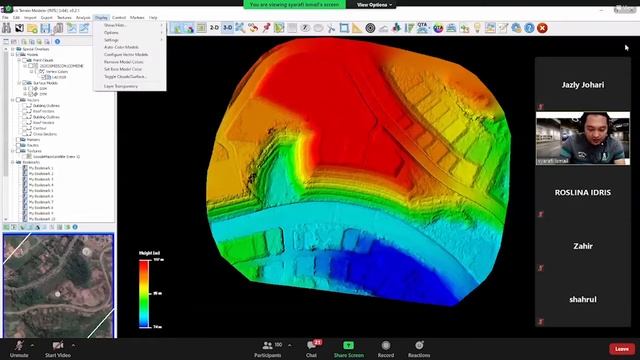Click the blue floppy save icon
The width and height of the screenshot is (640, 360).
pos(45,28)
